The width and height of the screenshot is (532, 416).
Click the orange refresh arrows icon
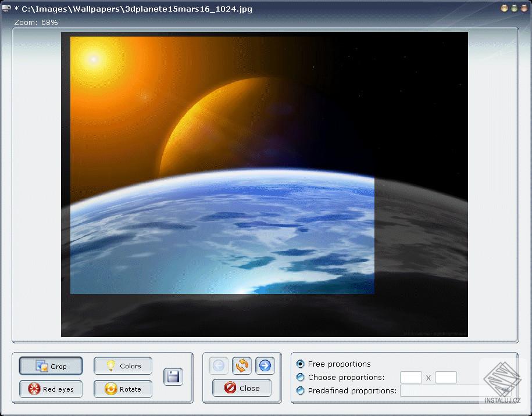point(242,365)
